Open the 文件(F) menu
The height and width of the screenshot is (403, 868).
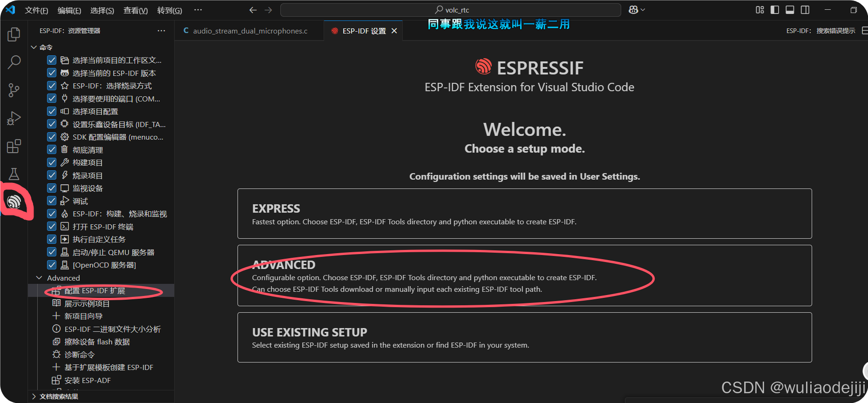point(36,10)
